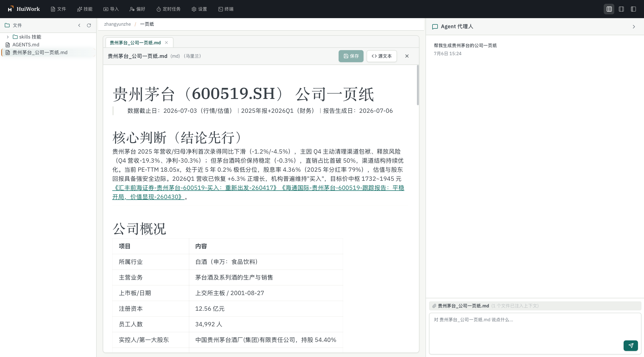Focus the agent message input field
This screenshot has height=357, width=644.
[535, 334]
